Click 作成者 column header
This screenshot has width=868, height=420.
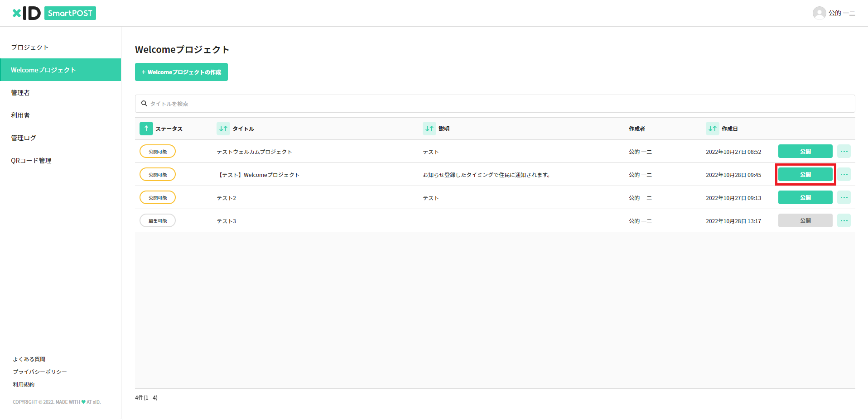(637, 129)
